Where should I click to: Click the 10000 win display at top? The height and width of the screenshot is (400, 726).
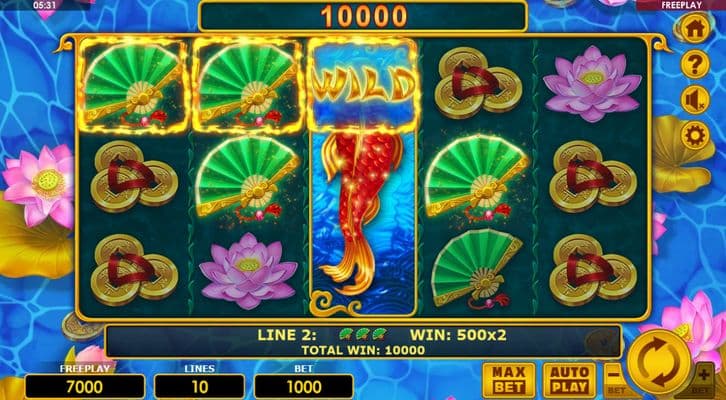tap(363, 17)
